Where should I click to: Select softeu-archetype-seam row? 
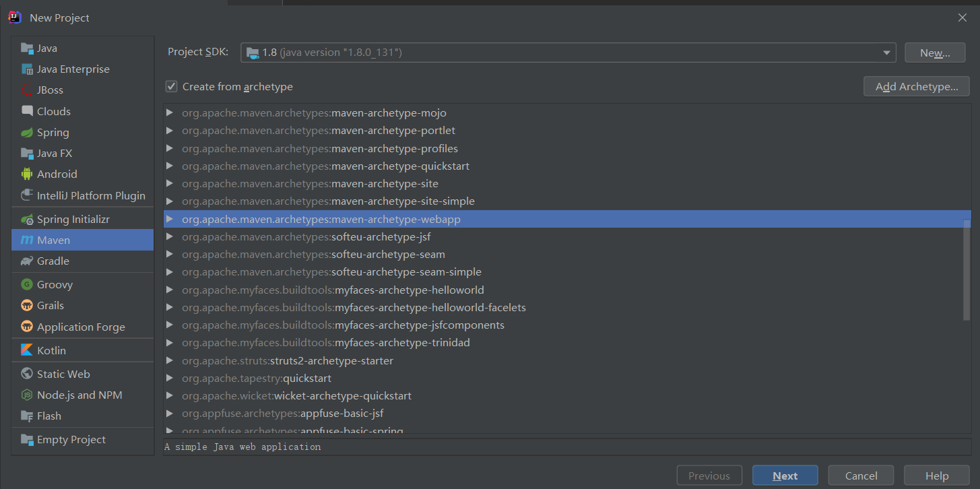coord(567,254)
